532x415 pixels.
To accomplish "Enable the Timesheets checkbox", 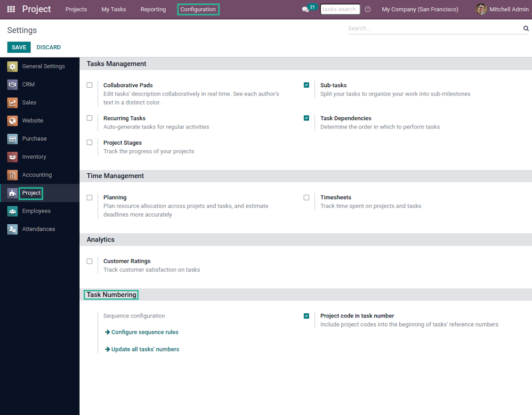I will click(x=306, y=197).
